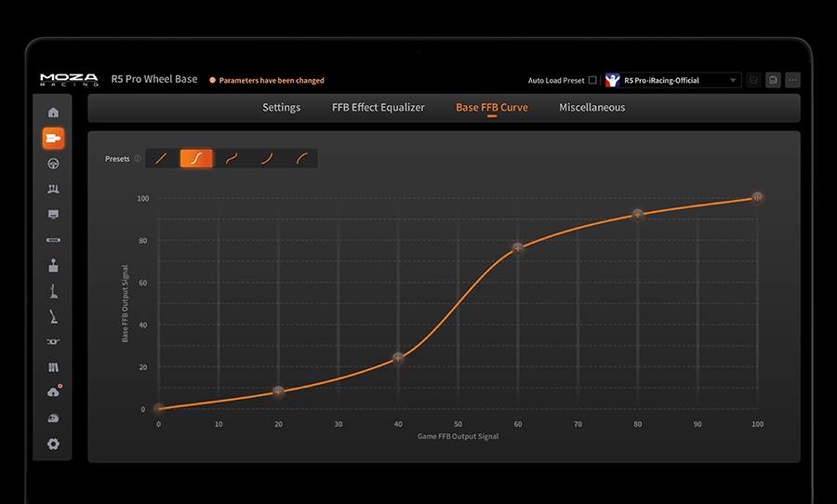Image resolution: width=837 pixels, height=504 pixels.
Task: Select the exponential curve preset
Action: tap(266, 159)
